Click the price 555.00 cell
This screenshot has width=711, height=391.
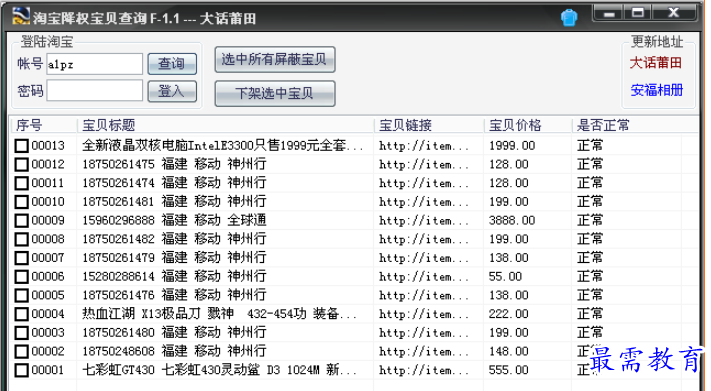[509, 371]
